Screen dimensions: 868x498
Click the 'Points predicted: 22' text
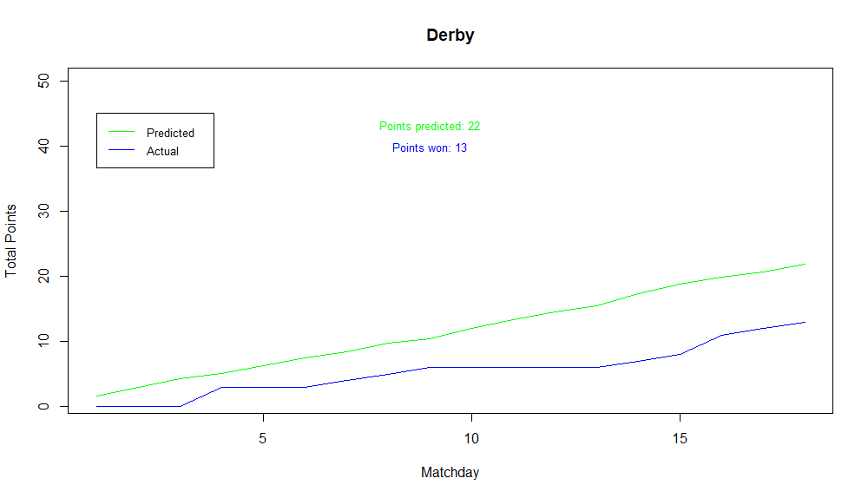point(430,126)
